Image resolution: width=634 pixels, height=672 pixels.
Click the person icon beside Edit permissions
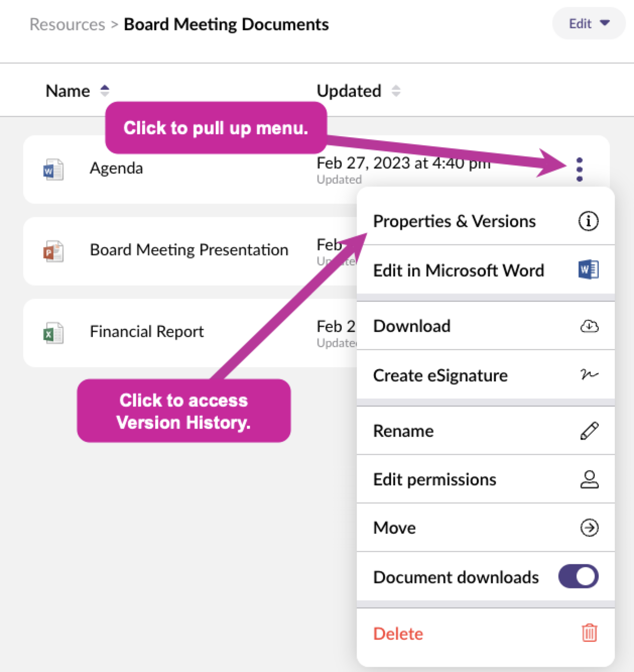click(589, 479)
